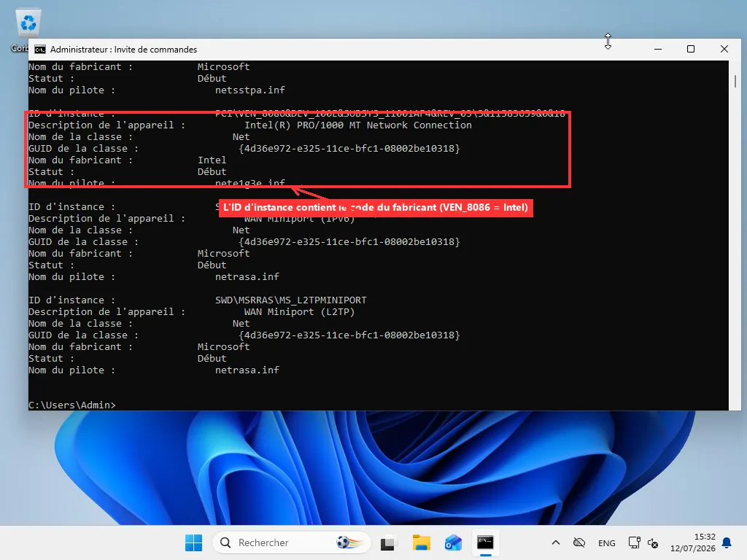
Task: Select the Command Prompt taskbar icon
Action: coord(485,542)
